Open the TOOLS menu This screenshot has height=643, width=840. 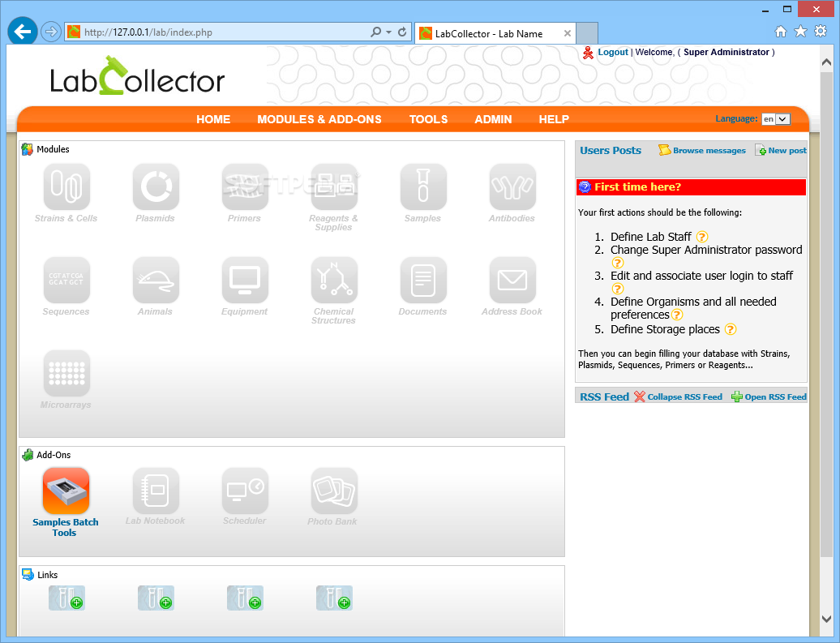click(x=429, y=119)
